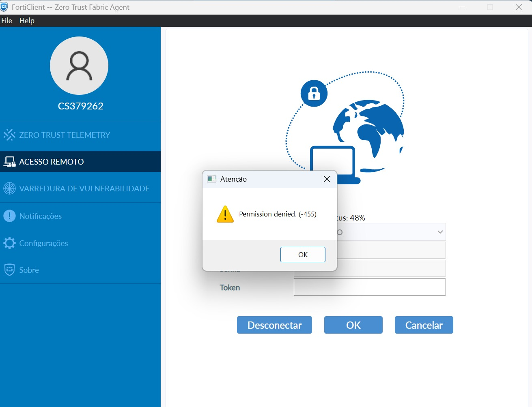Open Sobre section
The image size is (532, 407).
point(80,270)
